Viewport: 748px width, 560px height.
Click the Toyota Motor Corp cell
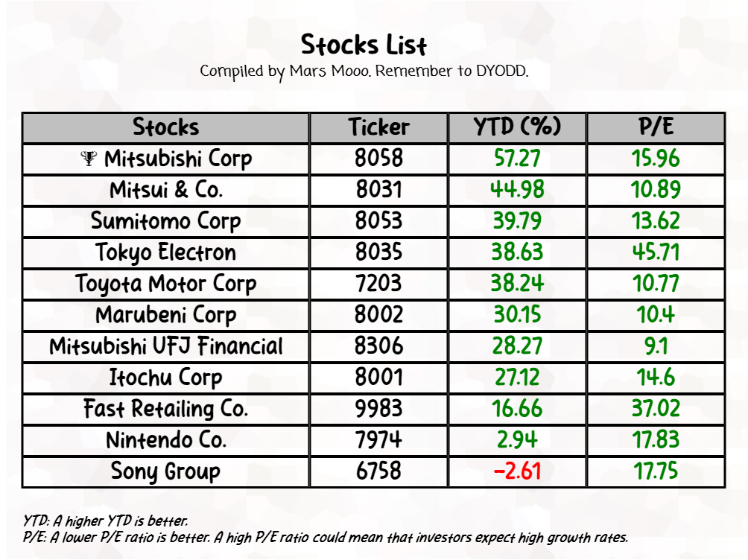[165, 284]
